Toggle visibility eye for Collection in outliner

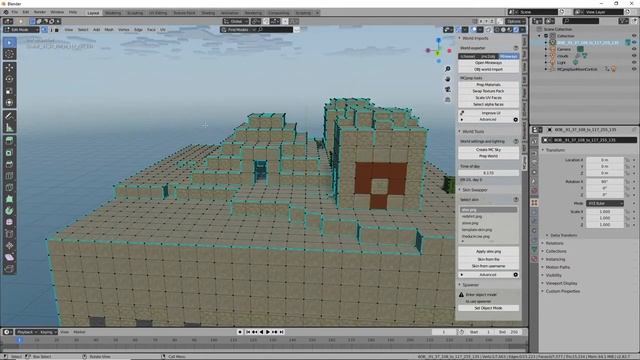coord(634,36)
